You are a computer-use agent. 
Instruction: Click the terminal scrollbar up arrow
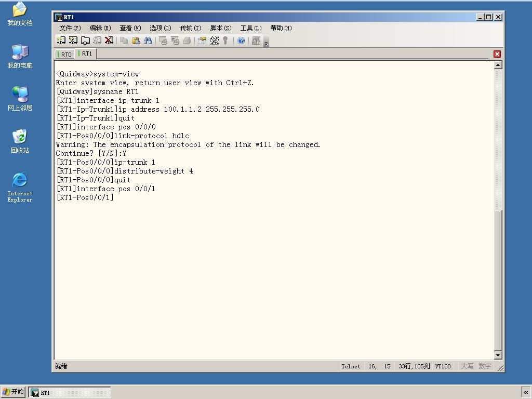(x=498, y=65)
